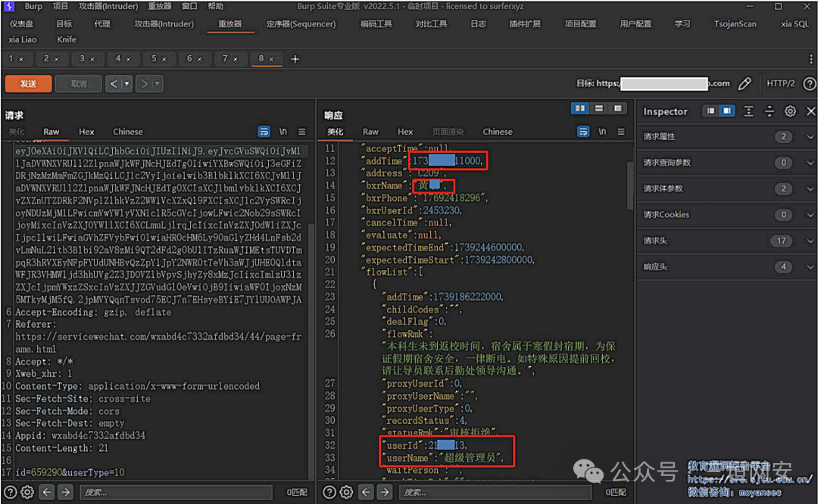Image resolution: width=818 pixels, height=504 pixels.
Task: Switch Inspector to left-docked layout
Action: [710, 111]
